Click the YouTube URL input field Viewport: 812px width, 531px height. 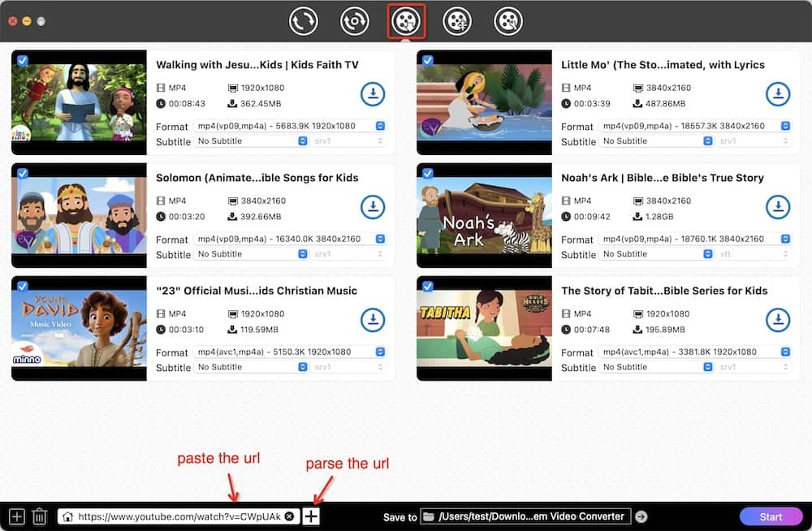tap(178, 516)
